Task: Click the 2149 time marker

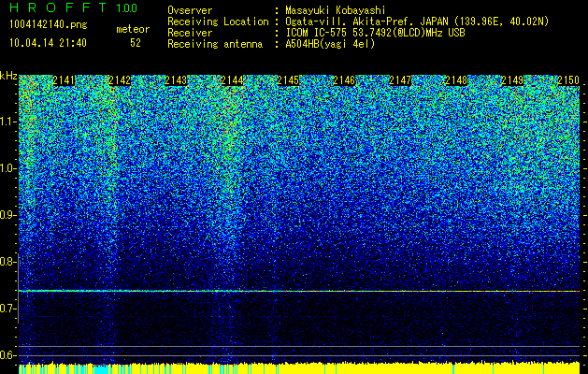Action: coord(512,80)
